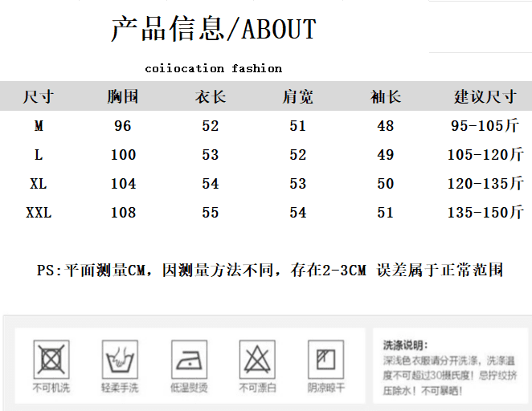The width and height of the screenshot is (532, 411).
Task: Click garment length 53 in L row
Action: (x=211, y=155)
